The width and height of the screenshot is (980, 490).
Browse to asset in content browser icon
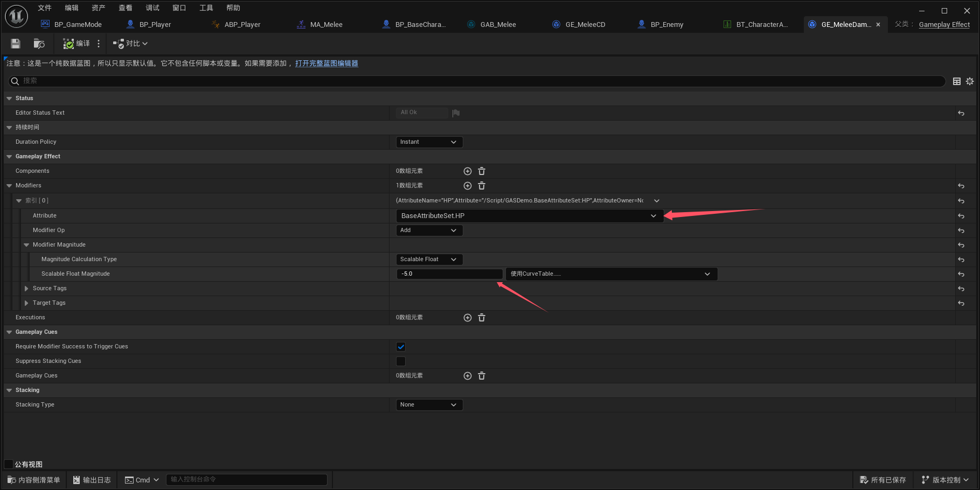tap(39, 44)
